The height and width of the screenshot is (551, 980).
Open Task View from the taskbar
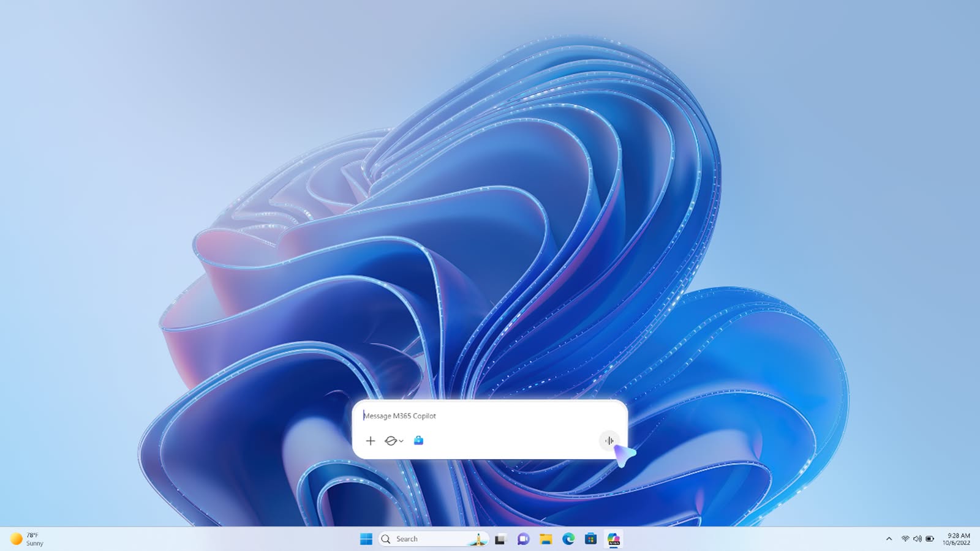[x=499, y=539]
